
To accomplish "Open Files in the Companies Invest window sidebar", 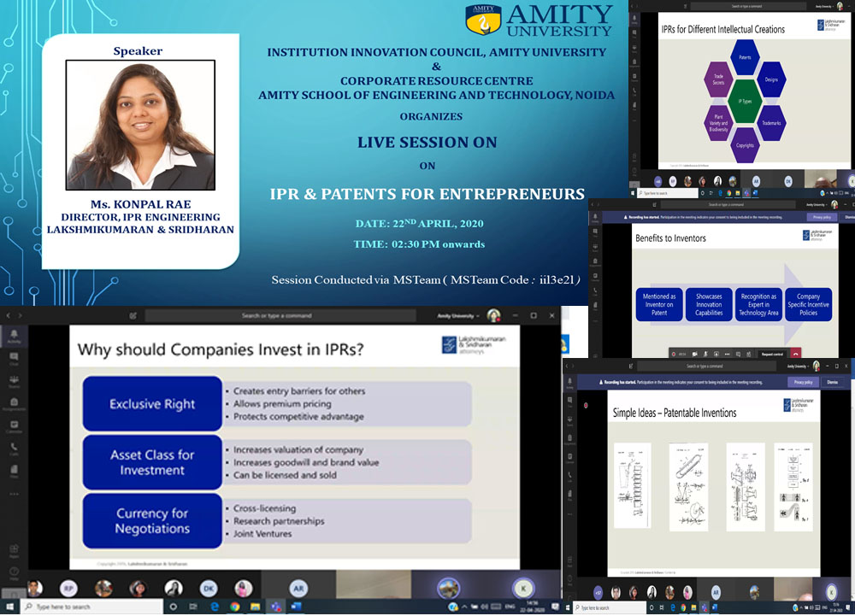I will [x=14, y=472].
